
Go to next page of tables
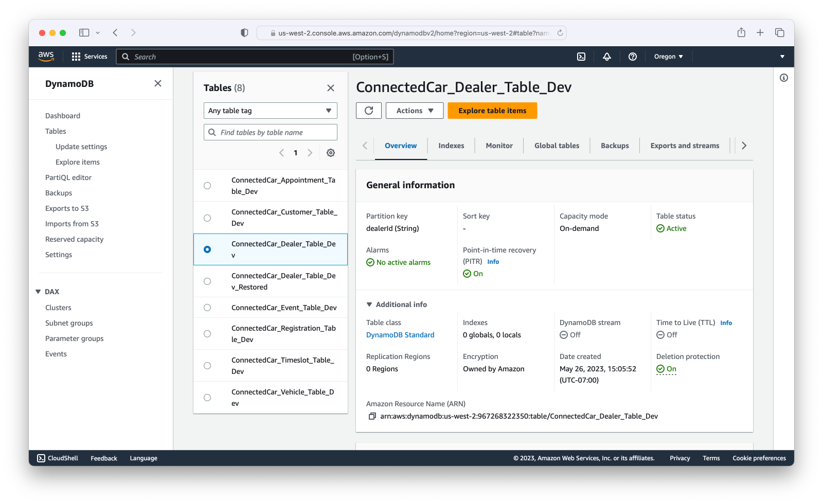point(310,153)
